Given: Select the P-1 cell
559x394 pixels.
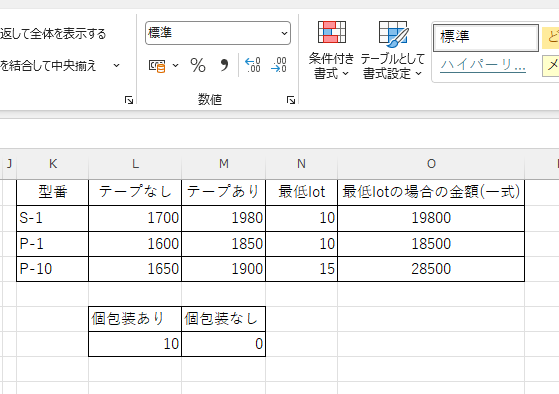Looking at the screenshot, I should pos(53,244).
